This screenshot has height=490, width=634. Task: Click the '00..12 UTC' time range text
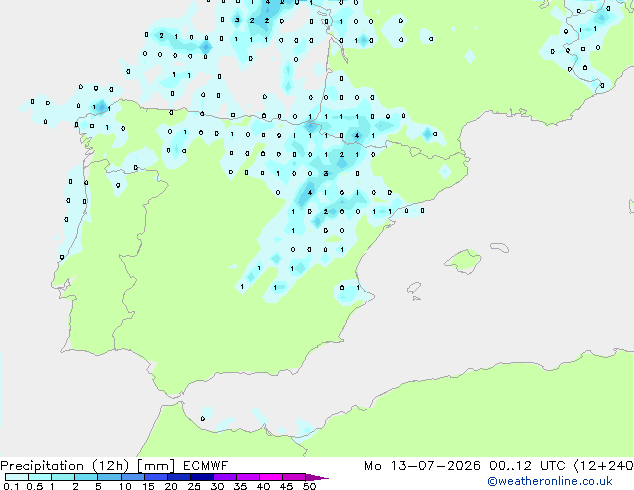point(527,466)
